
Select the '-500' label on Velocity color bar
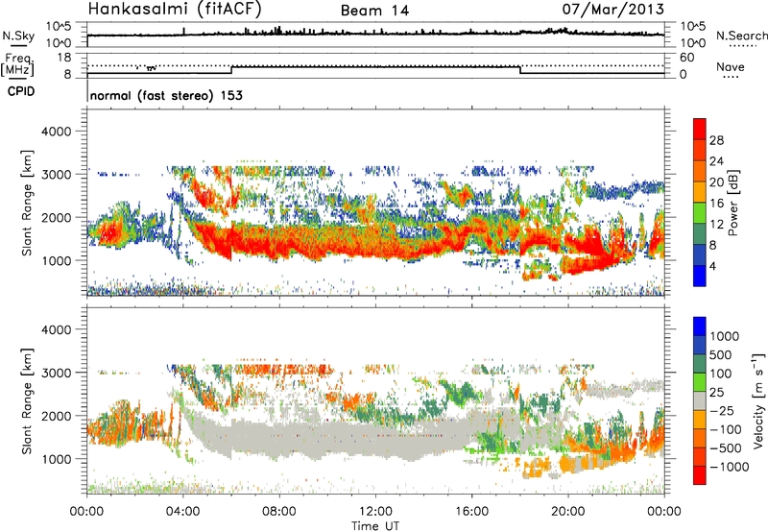click(x=726, y=447)
